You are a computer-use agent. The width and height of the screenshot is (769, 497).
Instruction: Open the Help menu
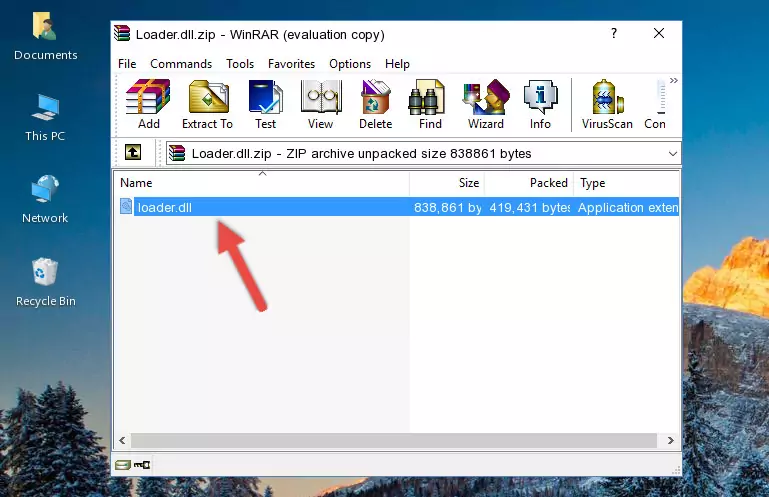(397, 64)
